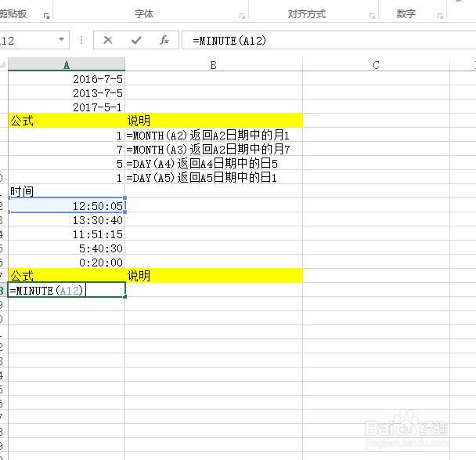Image resolution: width=476 pixels, height=460 pixels.
Task: Select cell describing =MONTH(A2)
Action: pyautogui.click(x=214, y=135)
